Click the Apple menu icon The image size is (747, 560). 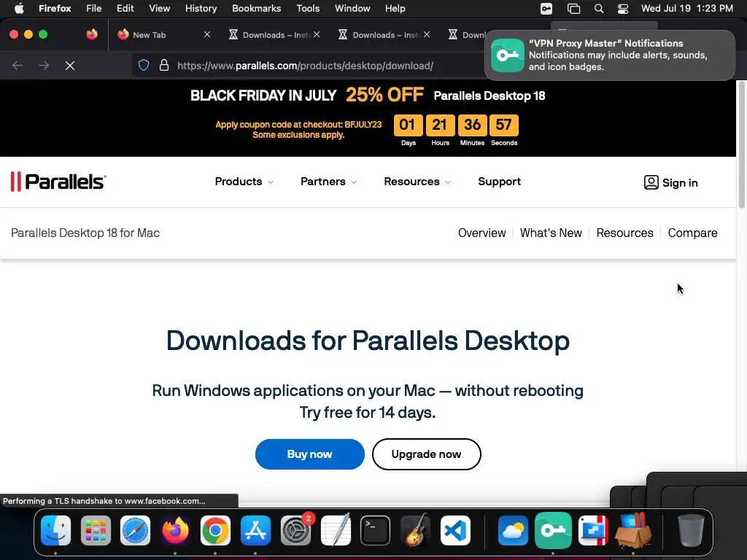click(x=19, y=9)
